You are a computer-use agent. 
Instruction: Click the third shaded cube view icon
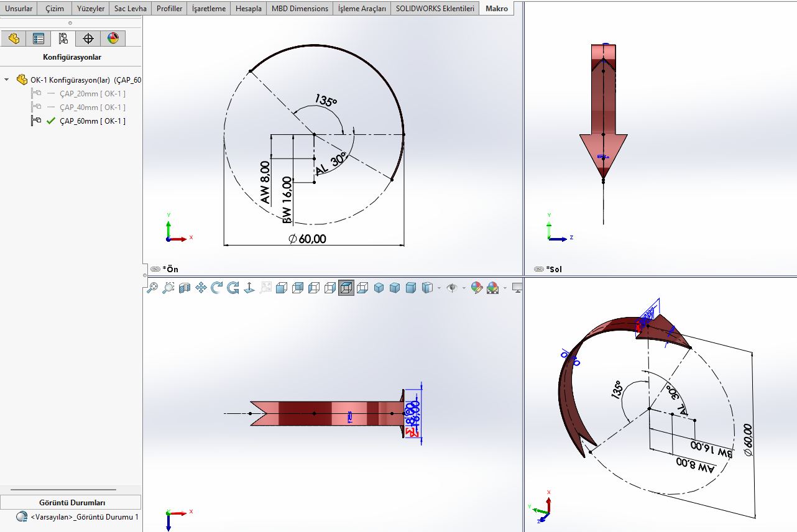[411, 288]
